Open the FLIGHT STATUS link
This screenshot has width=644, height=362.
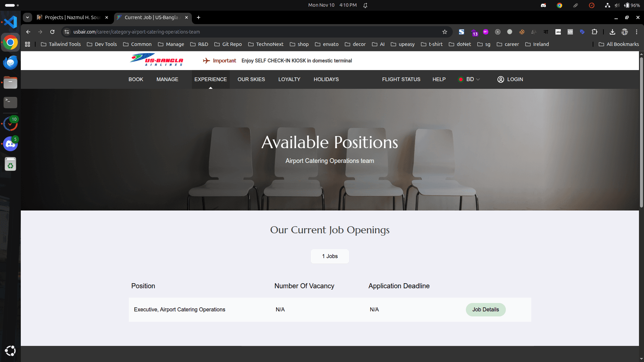click(x=401, y=79)
